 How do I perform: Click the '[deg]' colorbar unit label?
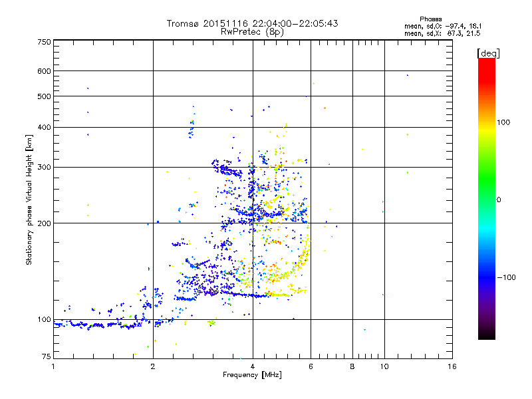tap(488, 53)
